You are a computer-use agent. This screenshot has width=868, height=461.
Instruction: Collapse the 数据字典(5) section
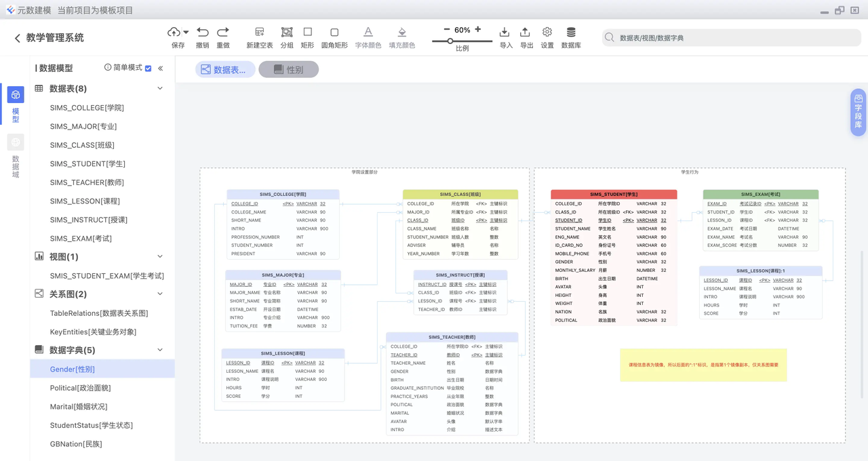(x=159, y=349)
